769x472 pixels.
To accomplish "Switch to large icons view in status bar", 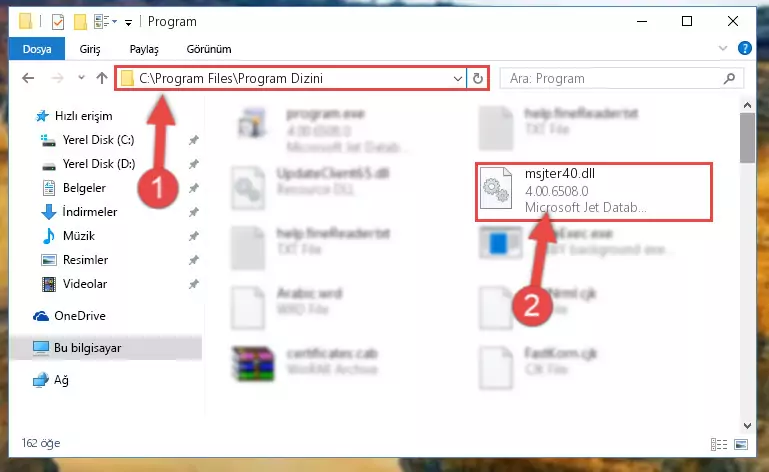I will (x=741, y=445).
